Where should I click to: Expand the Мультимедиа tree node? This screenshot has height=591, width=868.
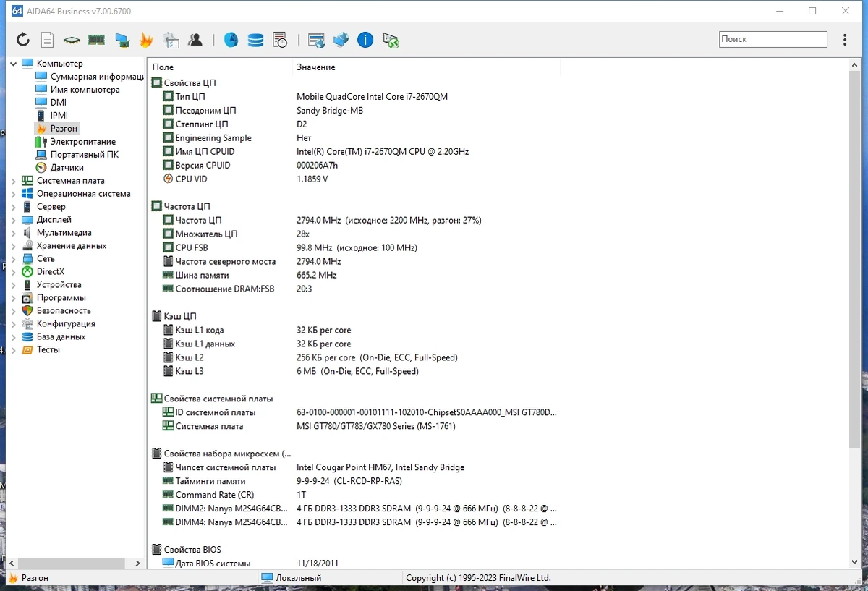point(13,233)
